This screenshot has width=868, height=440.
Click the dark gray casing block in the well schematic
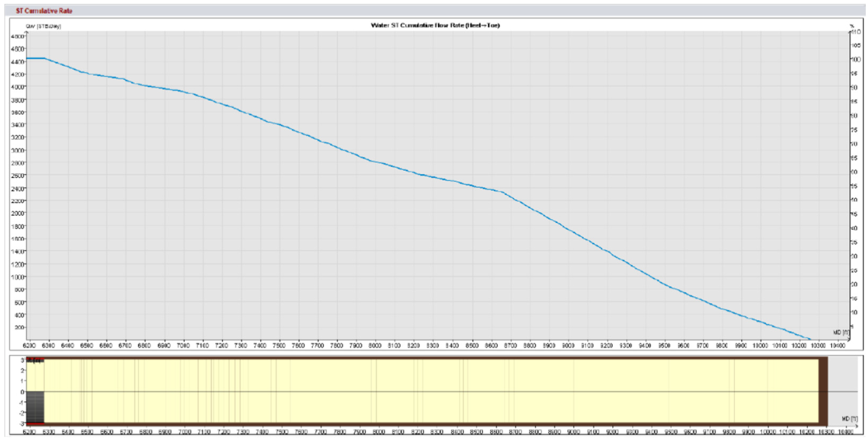[35, 407]
